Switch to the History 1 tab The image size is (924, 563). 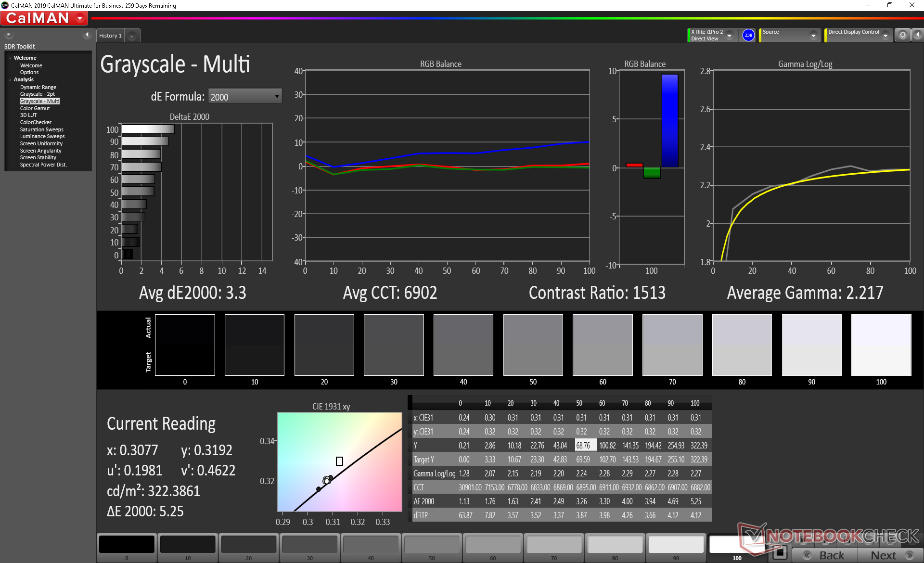tap(110, 36)
